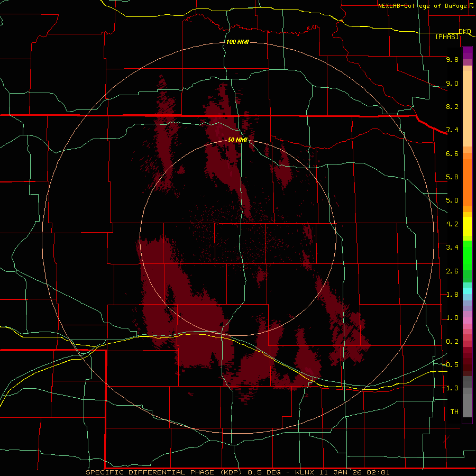Click the -0.5 value on color scale

click(x=451, y=365)
